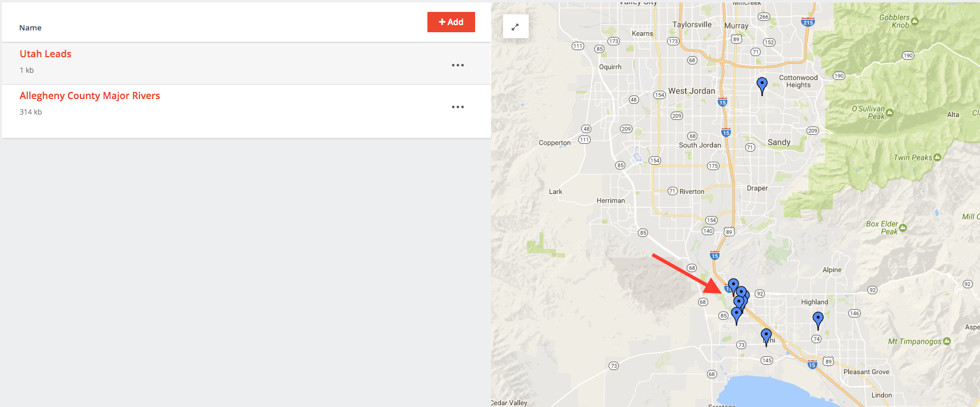Open Allegheny County Major Rivers link
The height and width of the screenshot is (407, 980).
click(x=90, y=95)
